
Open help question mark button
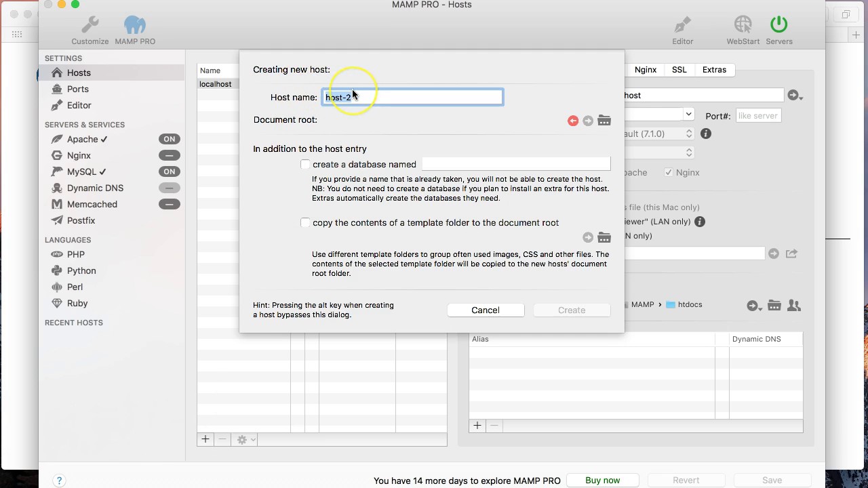(x=59, y=481)
